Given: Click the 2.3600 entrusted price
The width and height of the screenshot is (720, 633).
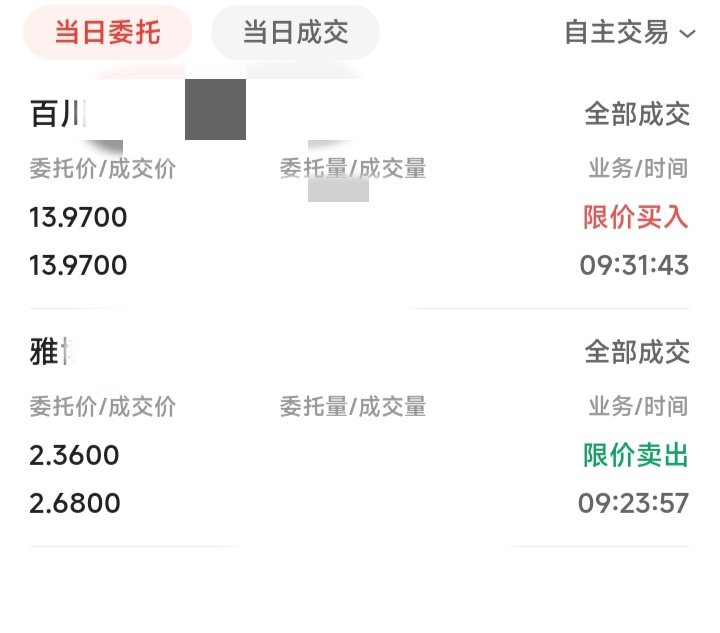Looking at the screenshot, I should pyautogui.click(x=74, y=455).
